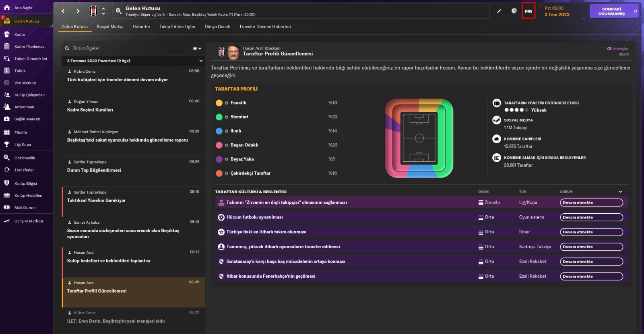Open the Gelen Kutusu sidebar inbox icon
Image resolution: width=644 pixels, height=334 pixels.
7,21
